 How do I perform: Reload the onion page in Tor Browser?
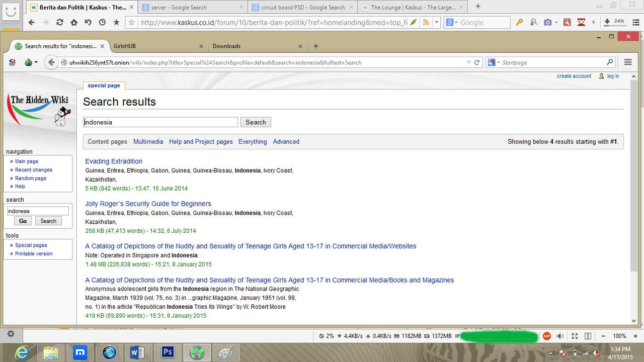click(477, 62)
